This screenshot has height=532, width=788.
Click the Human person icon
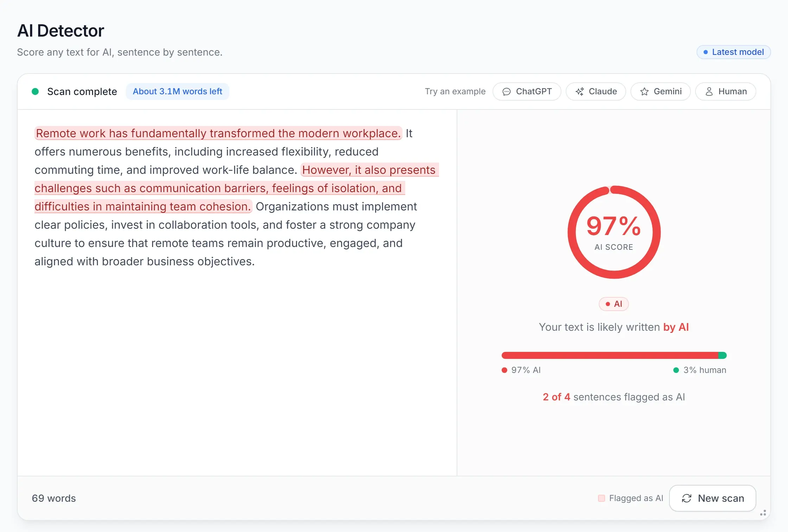(709, 91)
